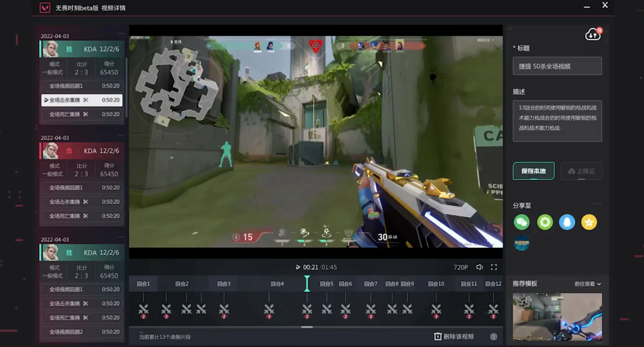Click 删除该视频 to delete the video
The width and height of the screenshot is (644, 347).
(x=459, y=337)
